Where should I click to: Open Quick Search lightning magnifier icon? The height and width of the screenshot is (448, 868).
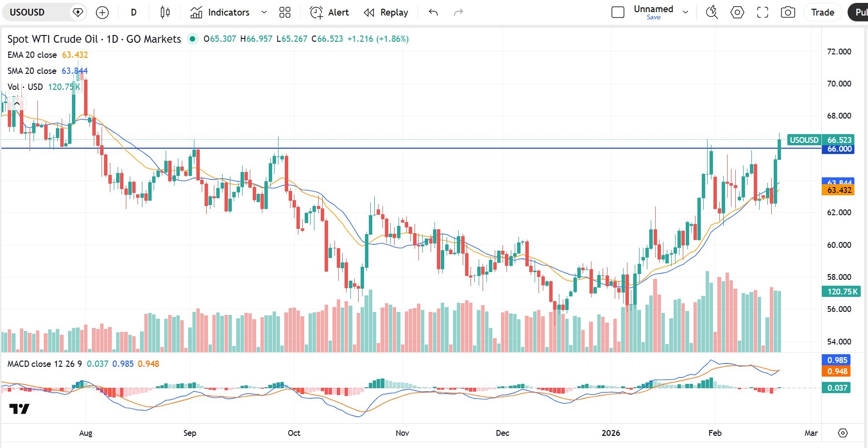point(712,13)
